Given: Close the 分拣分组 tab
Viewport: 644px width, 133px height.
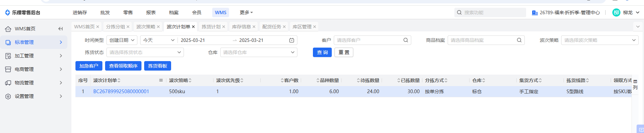Looking at the screenshot, I should pos(128,27).
